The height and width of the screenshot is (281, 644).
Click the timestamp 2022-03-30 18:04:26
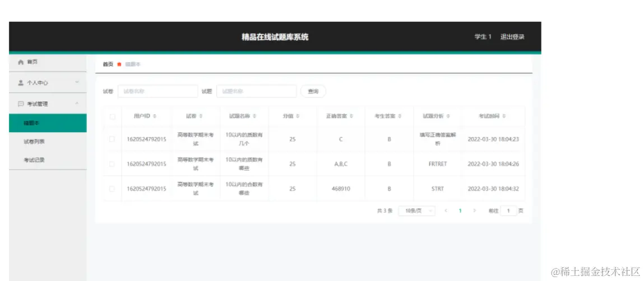(x=493, y=163)
